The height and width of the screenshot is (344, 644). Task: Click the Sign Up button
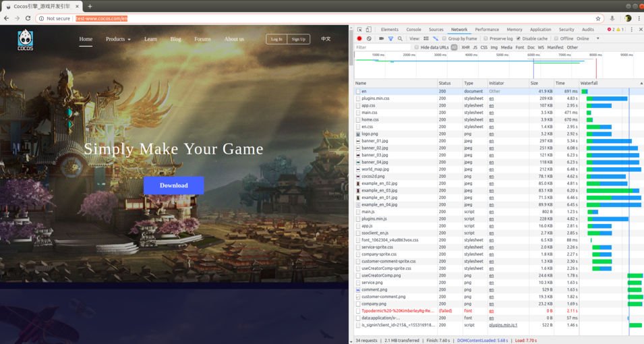click(298, 39)
